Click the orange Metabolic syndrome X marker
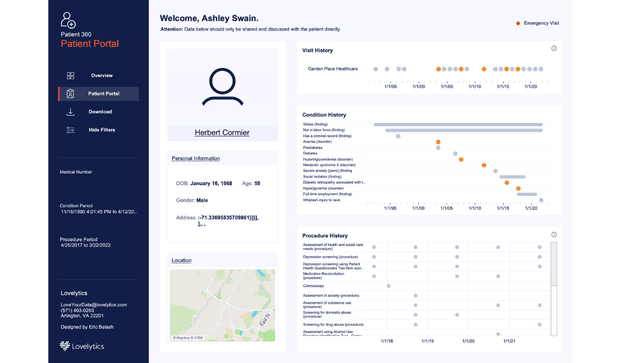Screen dimensions: 640x363 (484, 165)
